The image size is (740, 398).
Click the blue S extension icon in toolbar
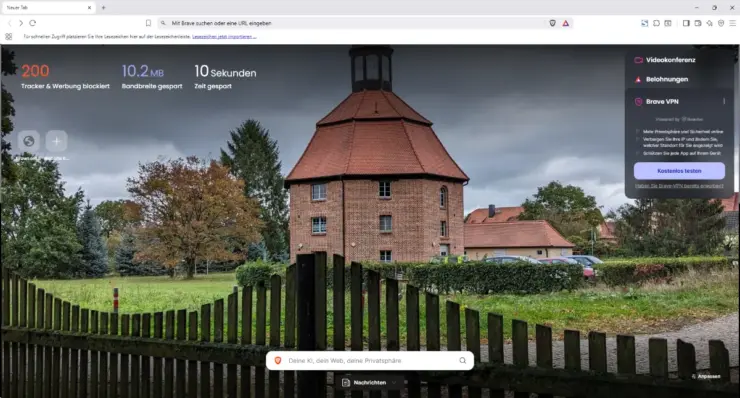644,23
